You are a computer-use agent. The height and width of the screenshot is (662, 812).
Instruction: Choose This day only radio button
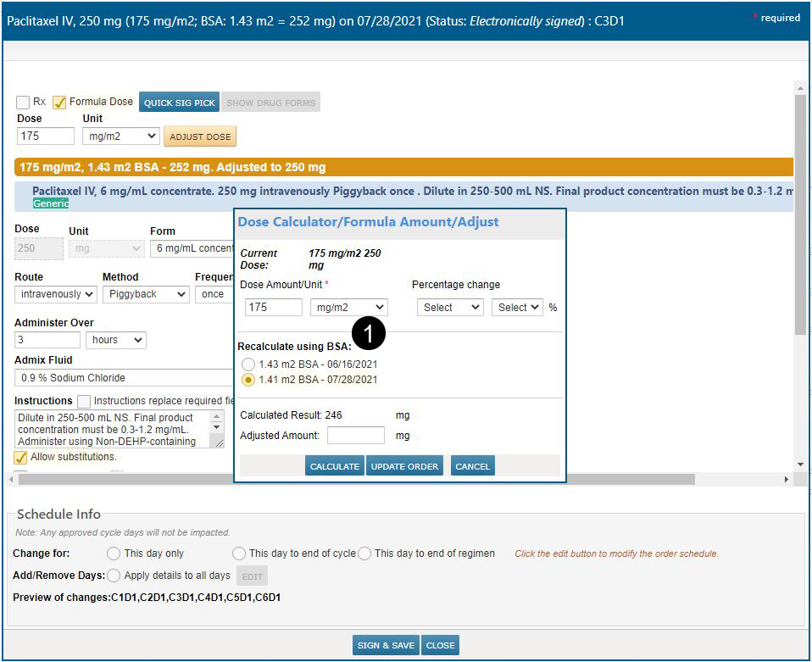coord(114,554)
